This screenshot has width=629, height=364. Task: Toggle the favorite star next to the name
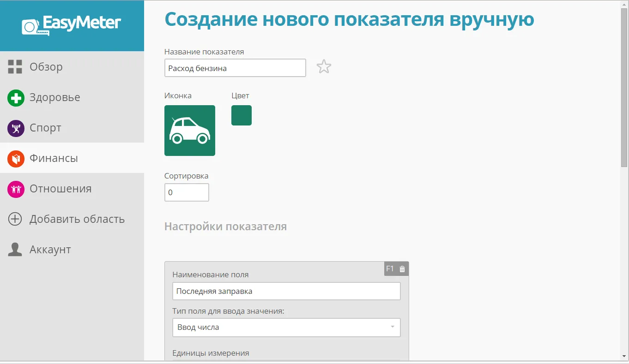(x=324, y=66)
